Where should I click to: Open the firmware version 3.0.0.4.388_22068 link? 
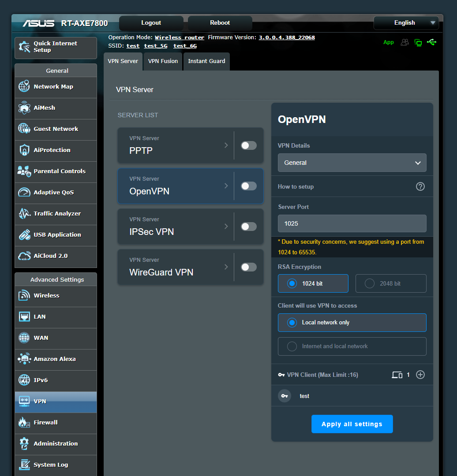(287, 37)
